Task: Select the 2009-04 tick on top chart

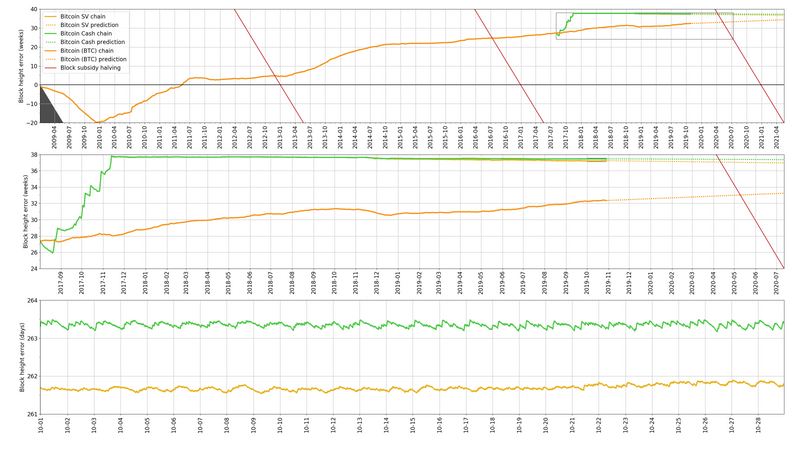Action: [55, 138]
